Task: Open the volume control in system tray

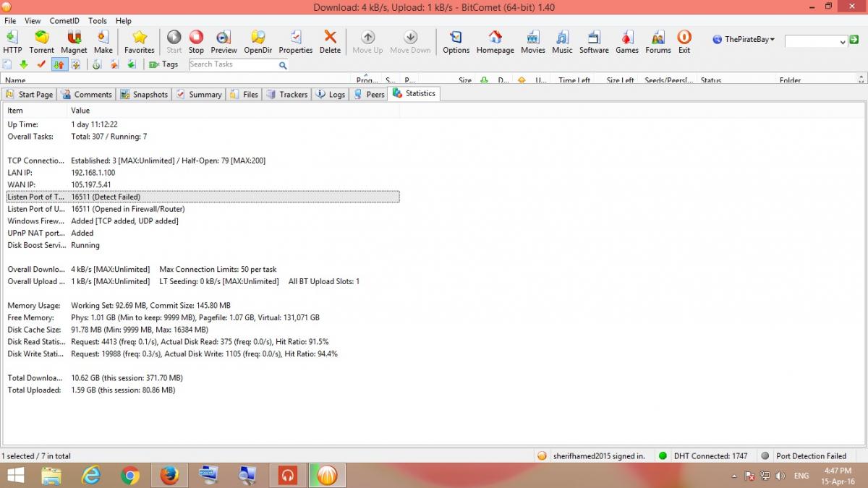Action: pos(780,476)
